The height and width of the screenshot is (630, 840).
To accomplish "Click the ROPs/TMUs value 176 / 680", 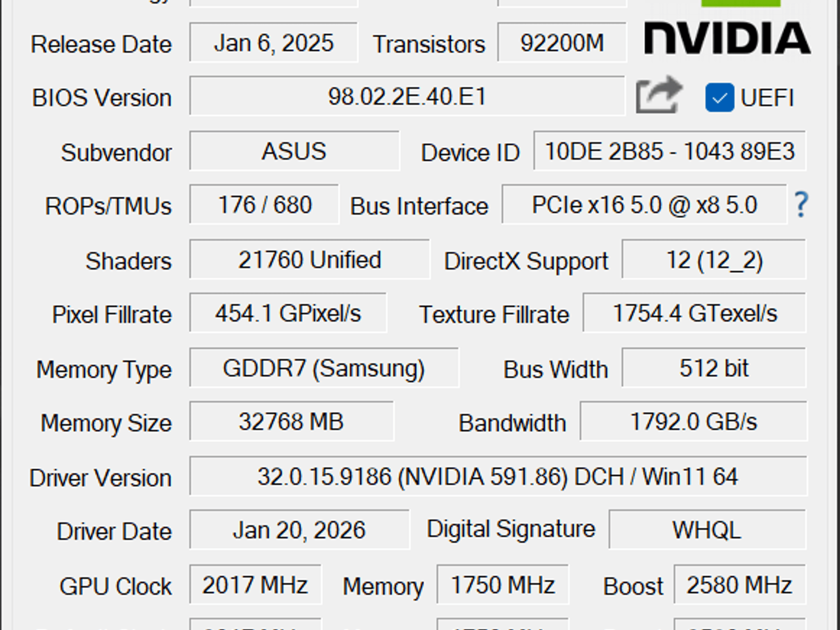I will (x=264, y=204).
